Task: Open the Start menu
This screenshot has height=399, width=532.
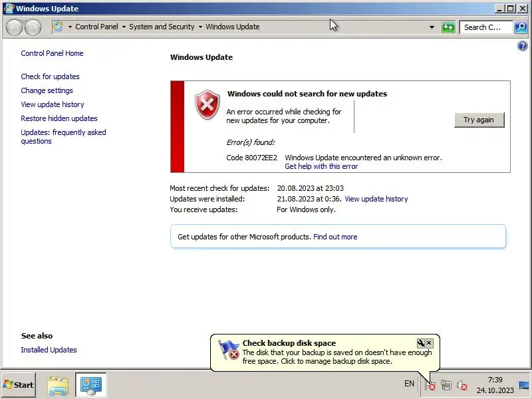Action: point(19,385)
